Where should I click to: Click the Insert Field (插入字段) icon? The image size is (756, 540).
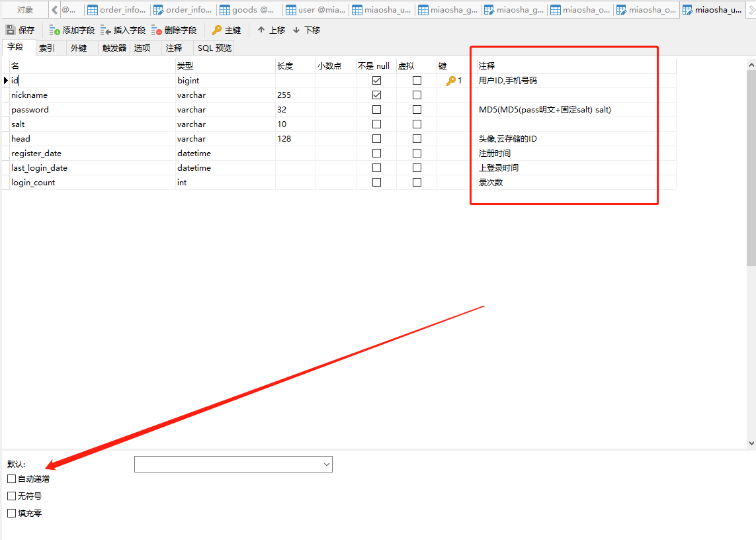point(106,30)
